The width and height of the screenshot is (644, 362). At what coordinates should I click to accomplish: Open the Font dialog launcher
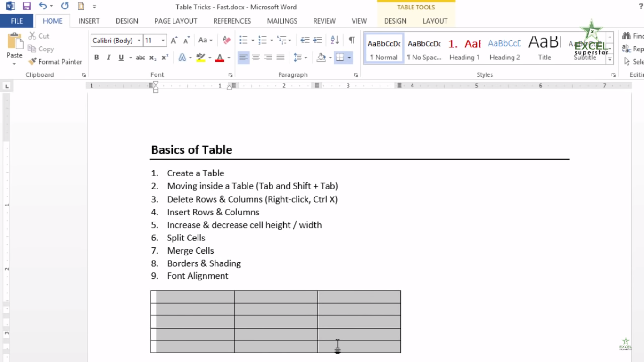tap(231, 75)
